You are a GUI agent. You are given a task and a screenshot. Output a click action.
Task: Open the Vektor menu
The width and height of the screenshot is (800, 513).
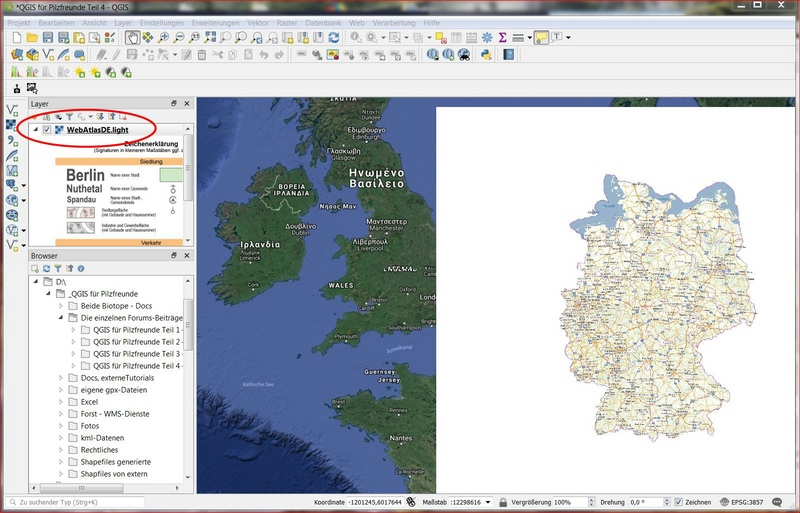click(260, 21)
